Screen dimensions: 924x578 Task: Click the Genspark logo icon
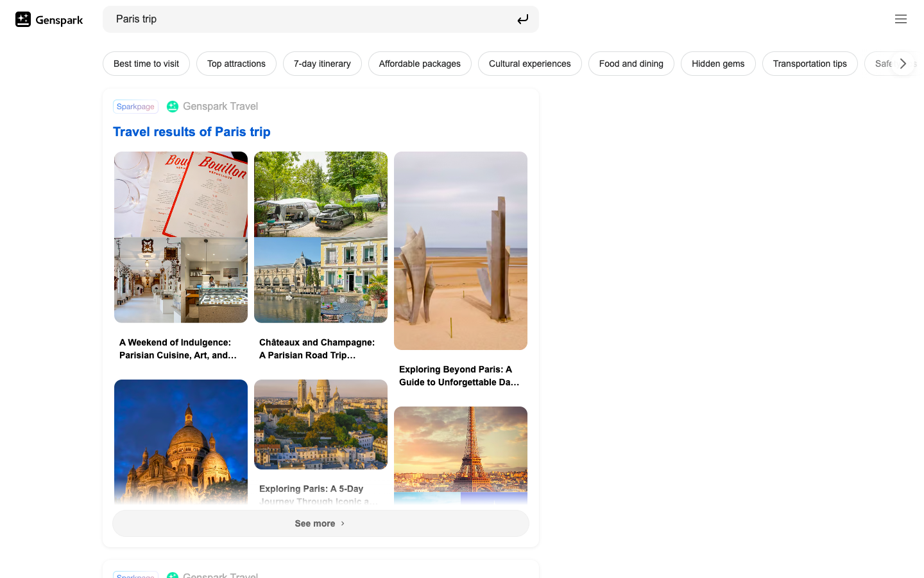[23, 19]
